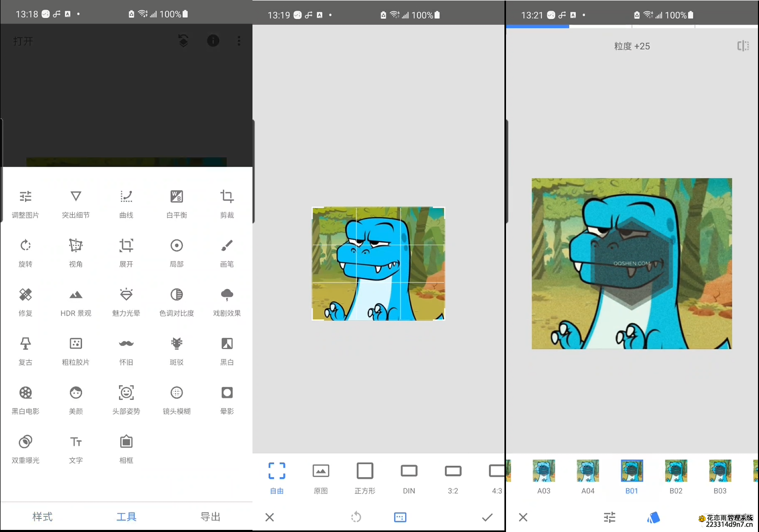The image size is (759, 532).
Task: Open the 镜头模糊 (Lens Blur) tool
Action: 176,399
